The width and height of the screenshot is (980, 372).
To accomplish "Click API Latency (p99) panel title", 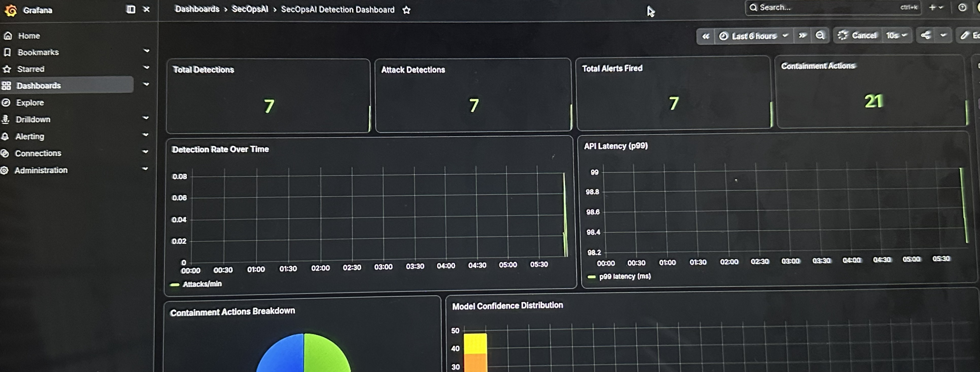I will point(615,146).
